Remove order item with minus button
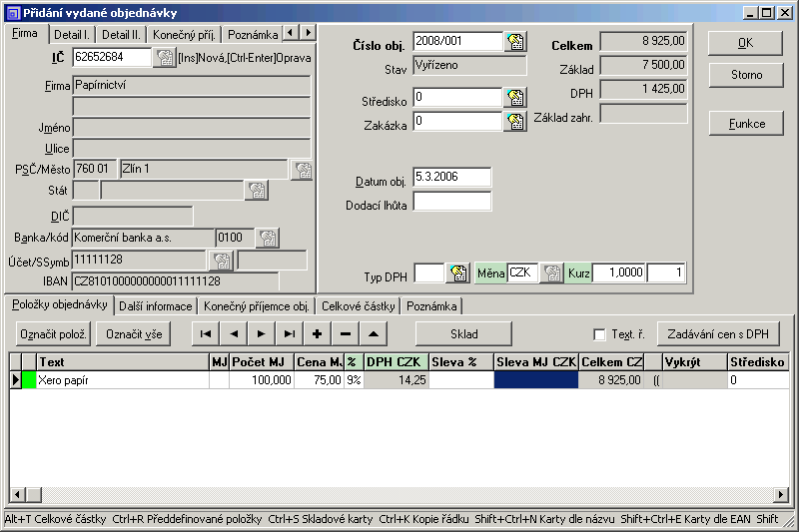Viewport: 799px width, 532px height. [x=345, y=334]
